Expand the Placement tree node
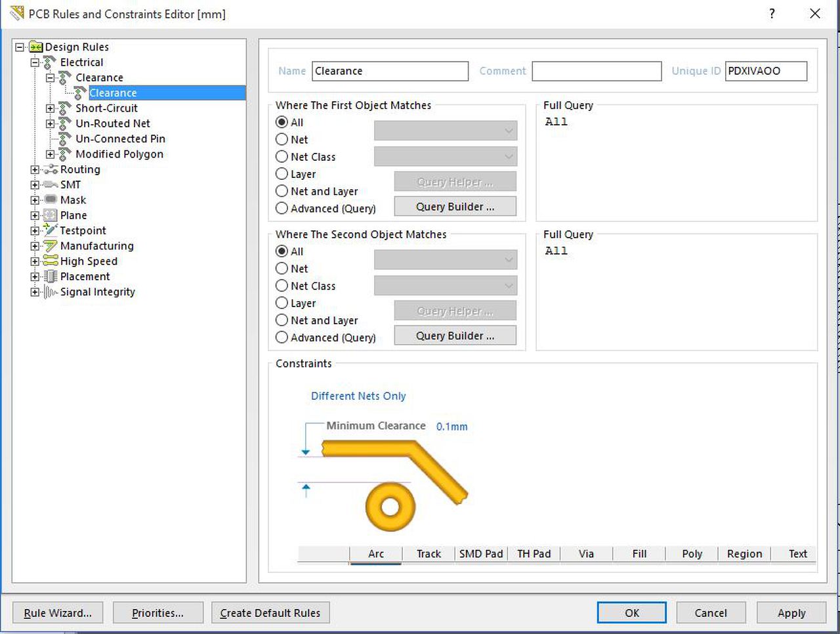 click(35, 276)
